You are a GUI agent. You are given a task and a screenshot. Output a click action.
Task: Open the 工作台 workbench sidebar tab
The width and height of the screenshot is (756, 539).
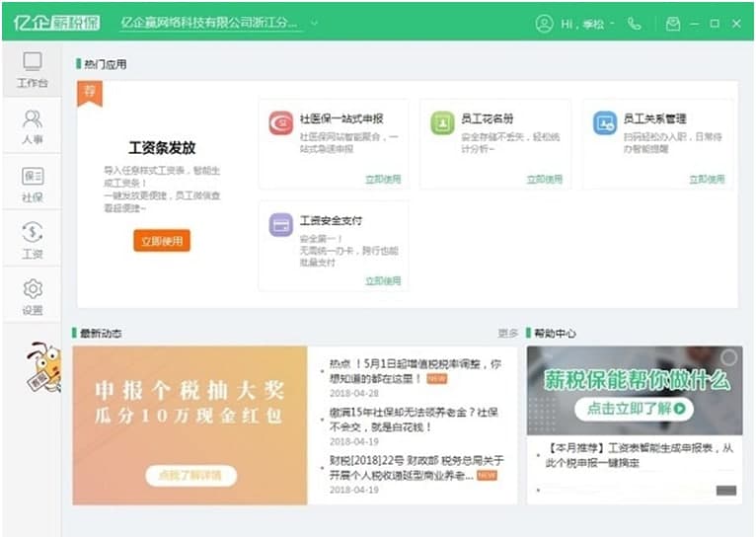point(32,69)
